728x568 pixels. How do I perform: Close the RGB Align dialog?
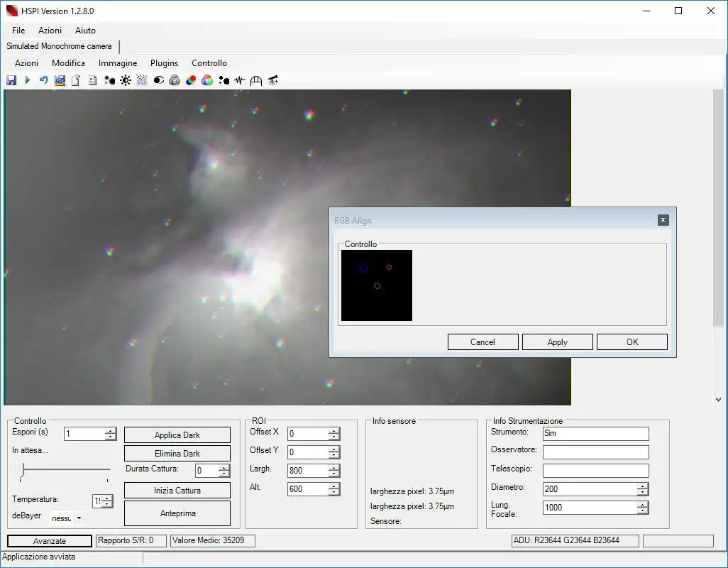point(663,220)
